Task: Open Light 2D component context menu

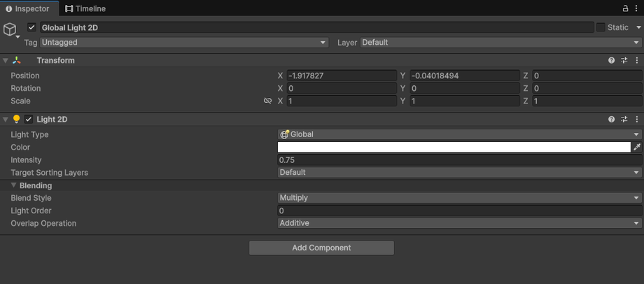Action: click(x=637, y=120)
